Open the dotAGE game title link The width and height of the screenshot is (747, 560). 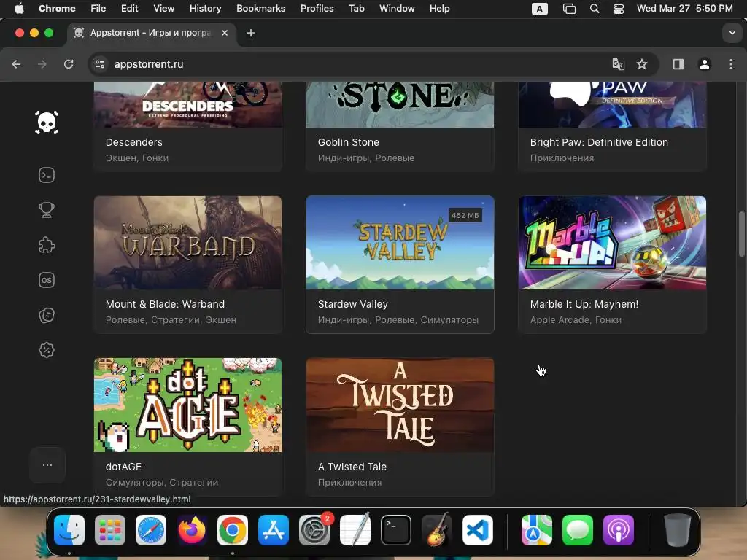click(x=123, y=467)
